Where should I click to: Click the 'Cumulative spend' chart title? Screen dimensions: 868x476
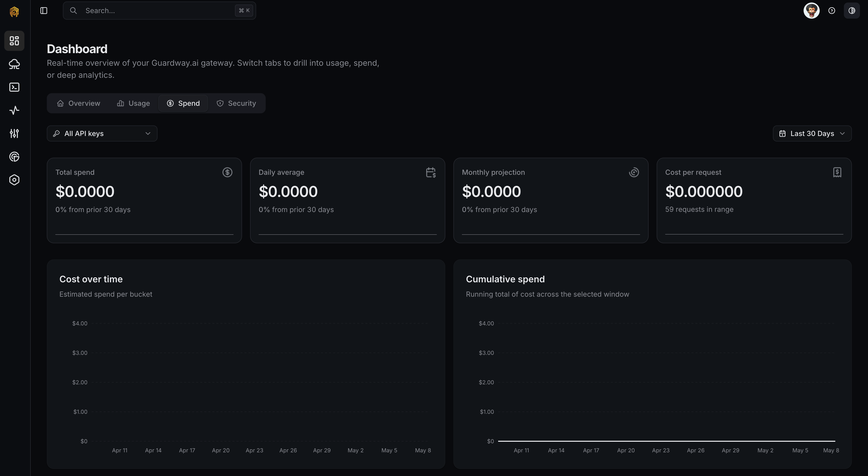[x=505, y=279]
